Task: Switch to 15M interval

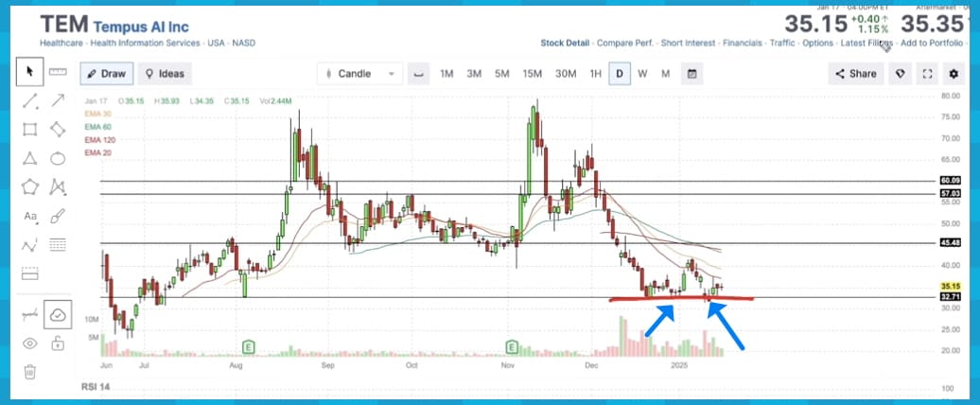Action: [x=532, y=74]
